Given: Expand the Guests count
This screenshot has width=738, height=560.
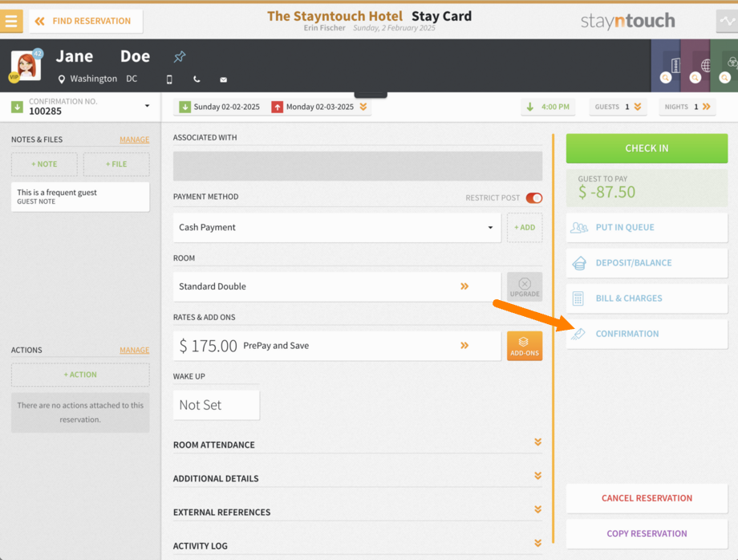Looking at the screenshot, I should [x=618, y=107].
